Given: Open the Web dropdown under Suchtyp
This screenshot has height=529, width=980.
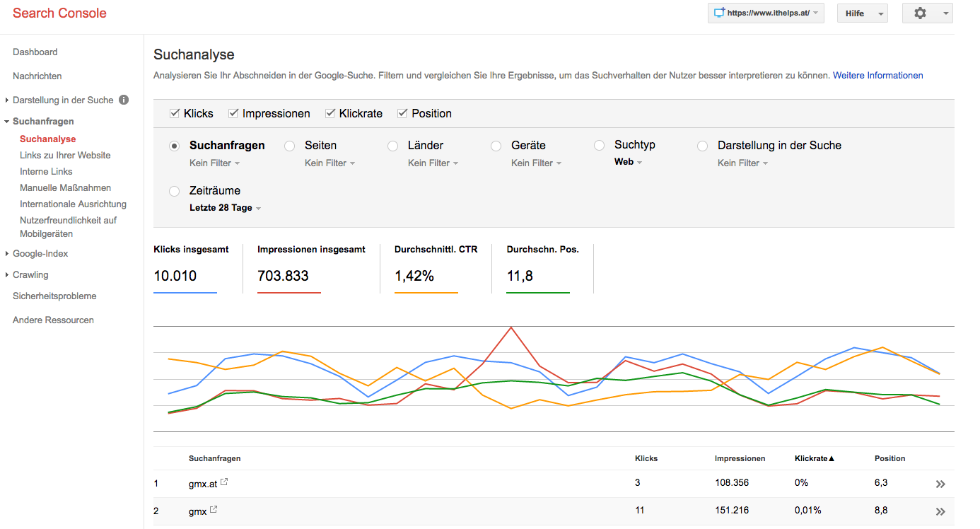Looking at the screenshot, I should [x=628, y=162].
